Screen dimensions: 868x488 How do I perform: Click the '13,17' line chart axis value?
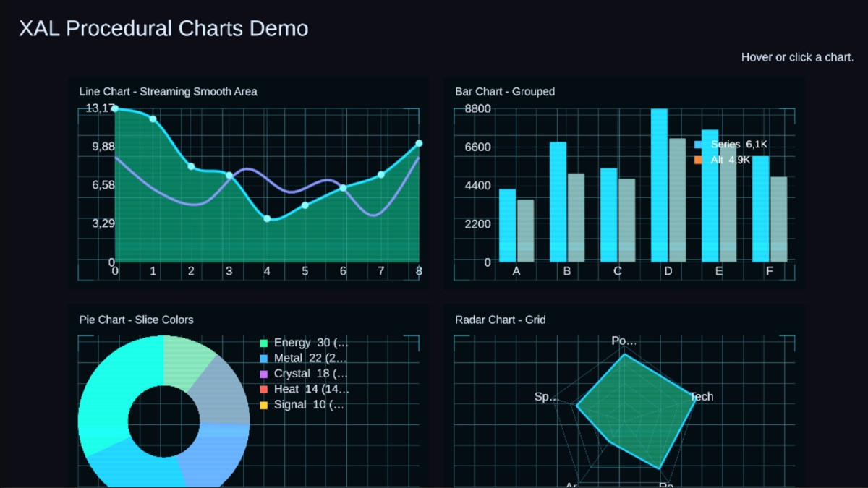coord(100,108)
